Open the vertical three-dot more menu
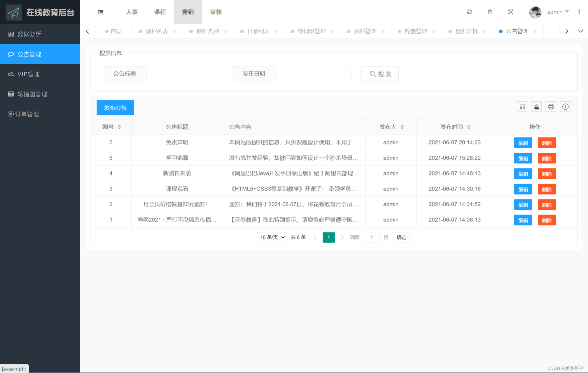The image size is (588, 373). [579, 12]
